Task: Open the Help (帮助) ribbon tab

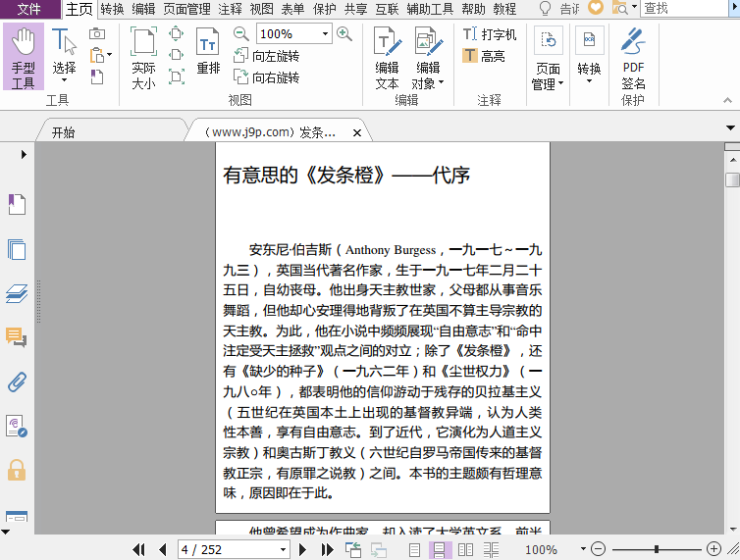Action: click(473, 9)
